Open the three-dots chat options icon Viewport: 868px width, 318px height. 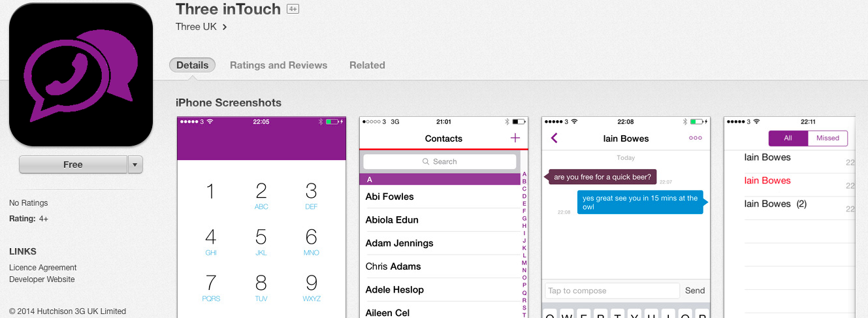696,138
